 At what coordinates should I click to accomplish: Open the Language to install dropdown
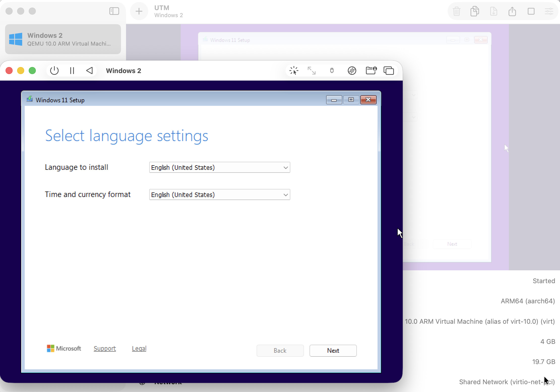[x=220, y=167]
